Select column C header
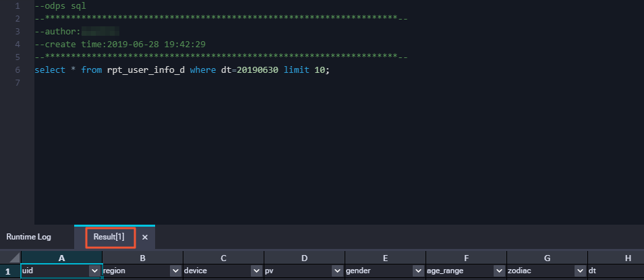644x280 pixels. coord(223,258)
